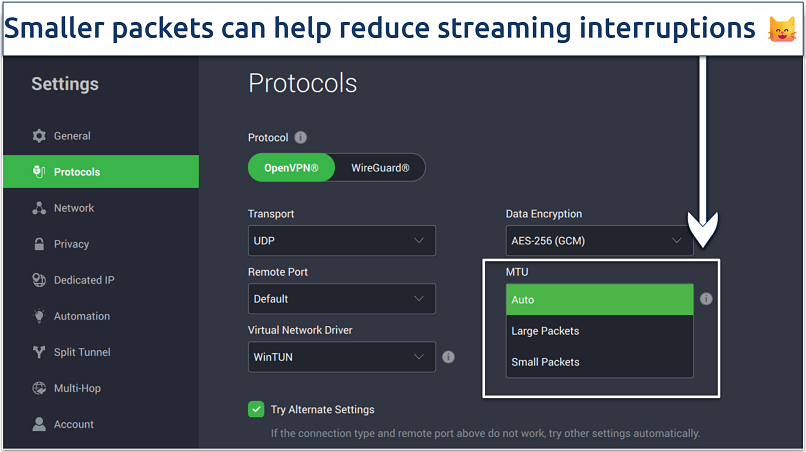806x452 pixels.
Task: Click the Network nodes icon
Action: pyautogui.click(x=39, y=208)
